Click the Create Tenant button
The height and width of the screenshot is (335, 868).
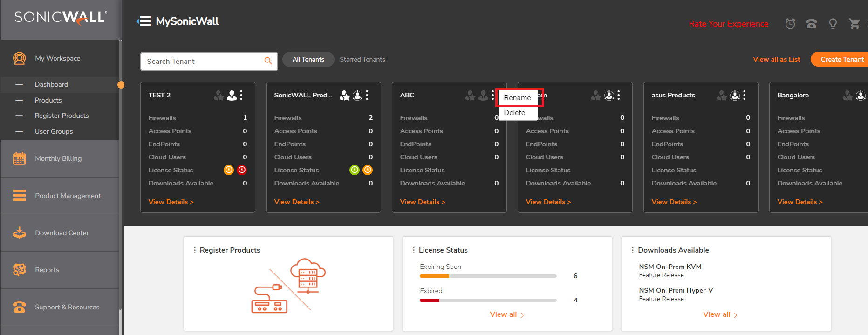coord(841,59)
